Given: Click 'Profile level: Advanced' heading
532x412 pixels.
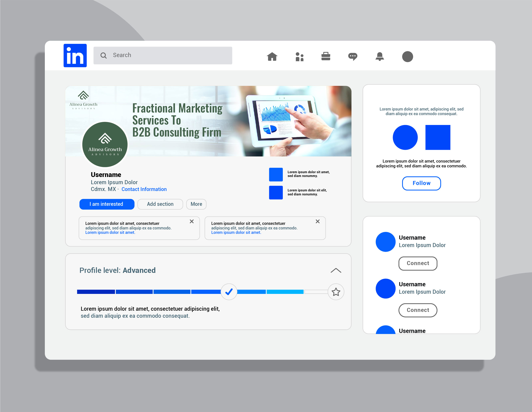Looking at the screenshot, I should [x=117, y=270].
